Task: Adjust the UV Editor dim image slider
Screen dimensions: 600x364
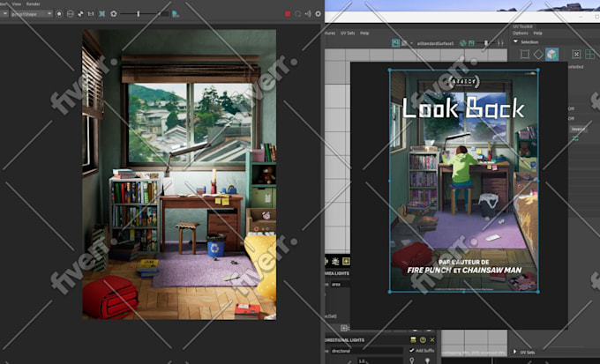Action: (486, 43)
